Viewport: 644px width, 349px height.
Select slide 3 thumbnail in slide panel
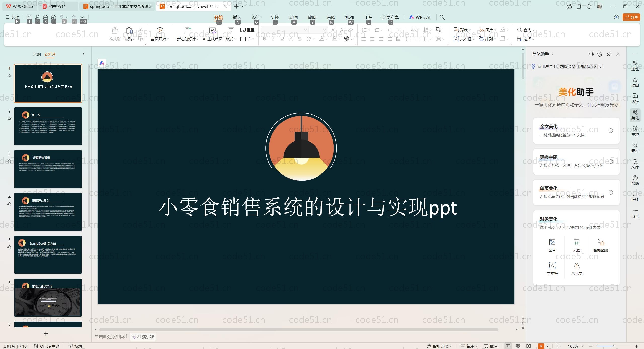pyautogui.click(x=48, y=169)
